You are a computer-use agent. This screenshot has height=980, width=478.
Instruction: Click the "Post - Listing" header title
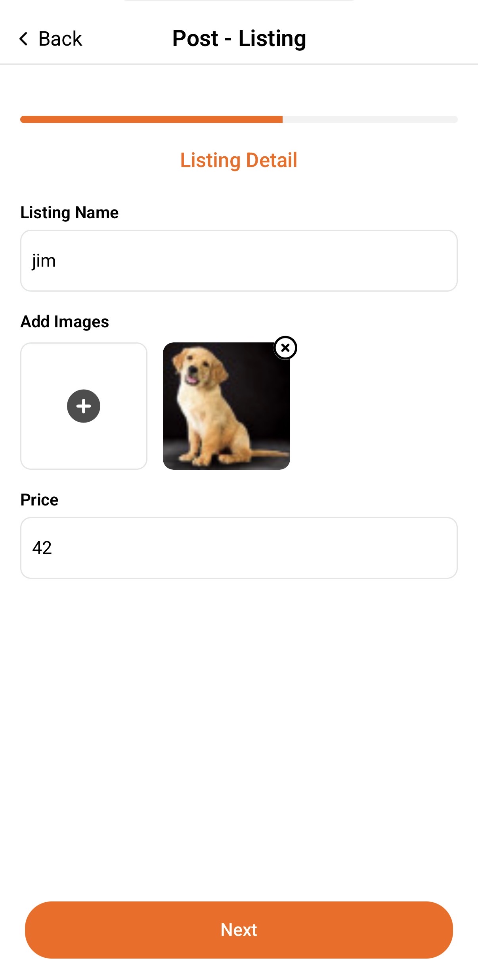tap(239, 39)
